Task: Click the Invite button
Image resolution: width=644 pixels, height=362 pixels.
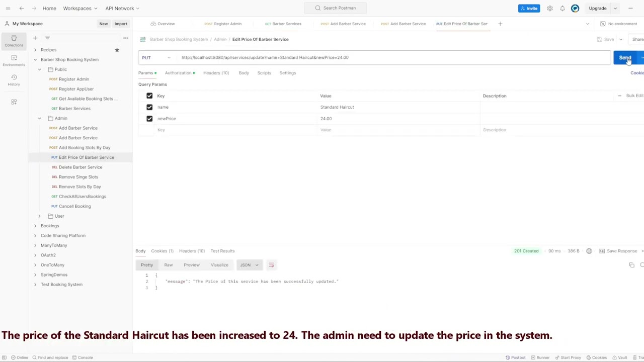Action: (x=529, y=9)
